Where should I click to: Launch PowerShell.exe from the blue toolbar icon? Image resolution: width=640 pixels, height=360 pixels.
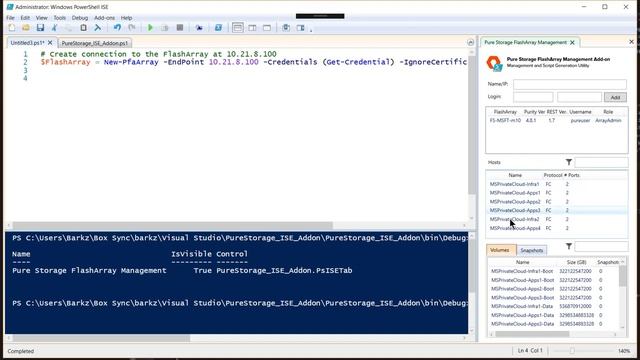click(x=218, y=28)
